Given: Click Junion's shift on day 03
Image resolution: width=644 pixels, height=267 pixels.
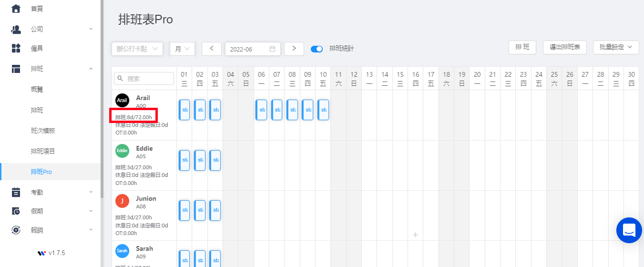Looking at the screenshot, I should pos(215,210).
